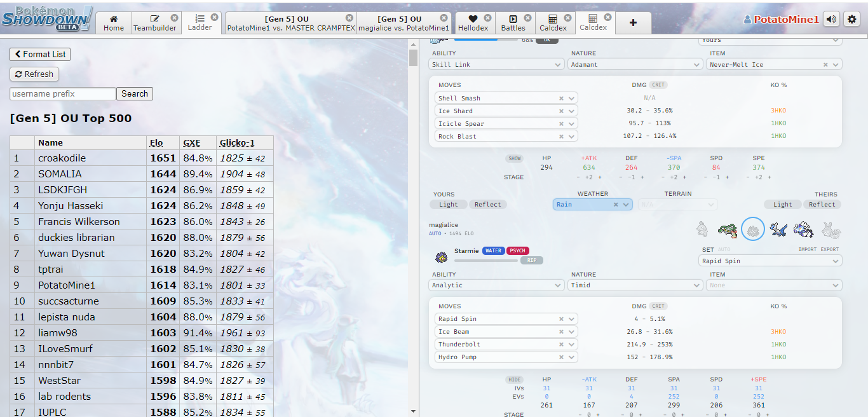868x417 pixels.
Task: Click the PSYCH type badge
Action: point(517,251)
